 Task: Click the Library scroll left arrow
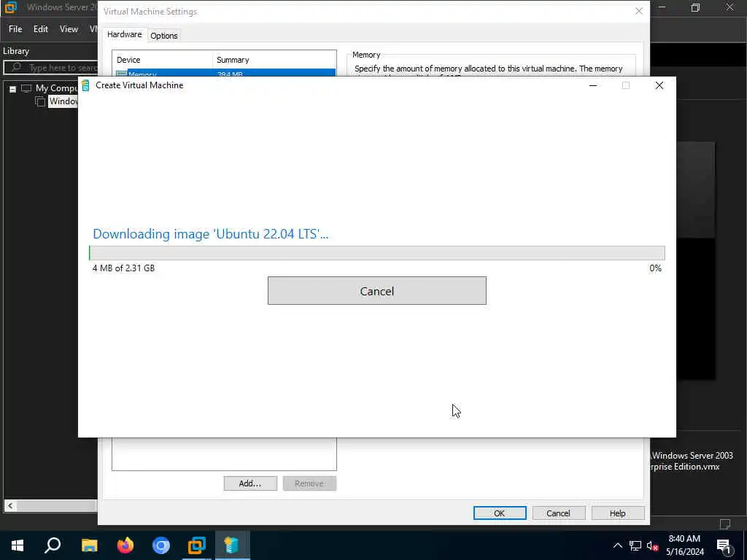[x=10, y=505]
